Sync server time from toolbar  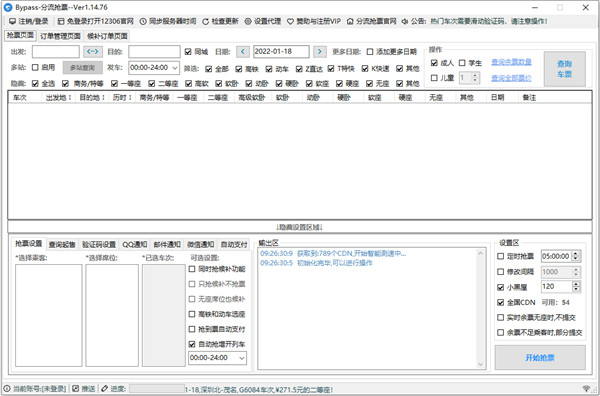coord(168,21)
